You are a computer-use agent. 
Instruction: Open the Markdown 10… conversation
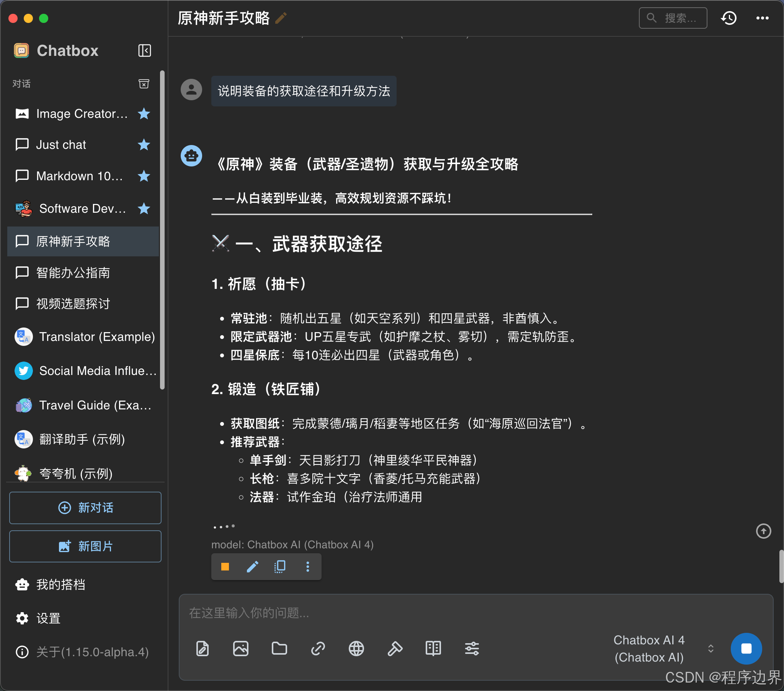click(83, 176)
